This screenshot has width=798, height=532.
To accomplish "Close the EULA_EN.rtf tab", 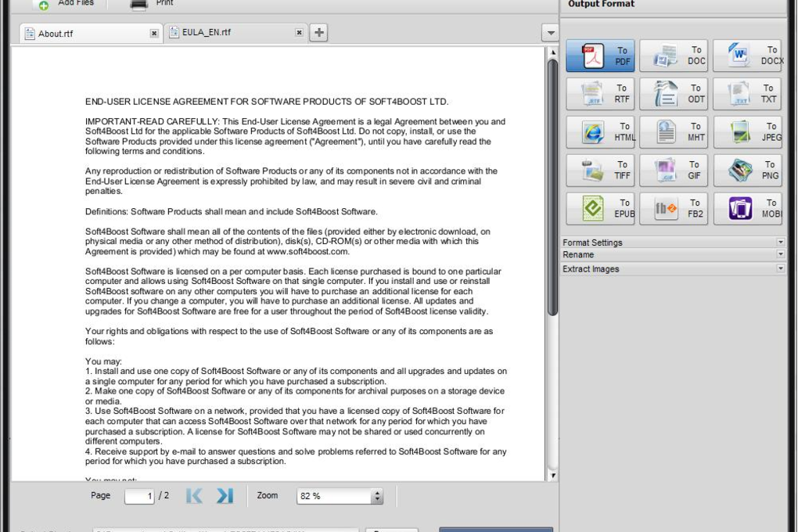I will (x=299, y=33).
